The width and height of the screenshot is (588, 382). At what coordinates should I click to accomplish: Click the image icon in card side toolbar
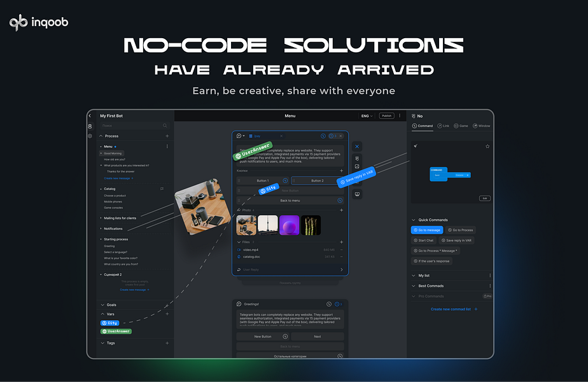(357, 166)
